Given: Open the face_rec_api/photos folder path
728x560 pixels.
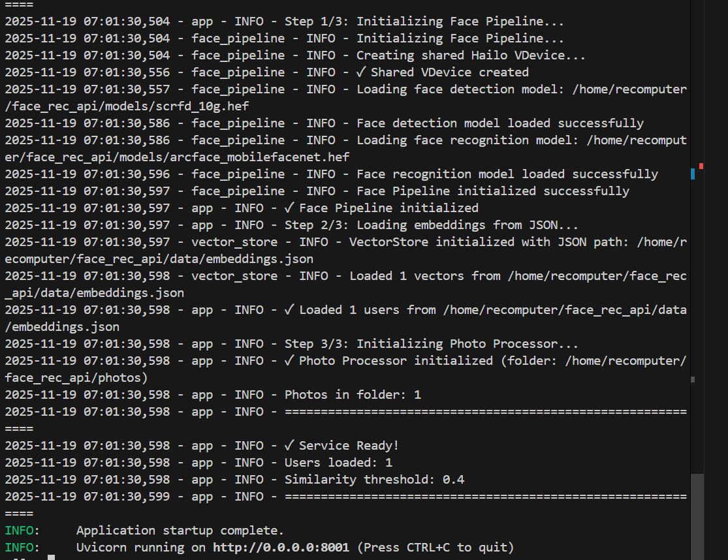Looking at the screenshot, I should [76, 377].
